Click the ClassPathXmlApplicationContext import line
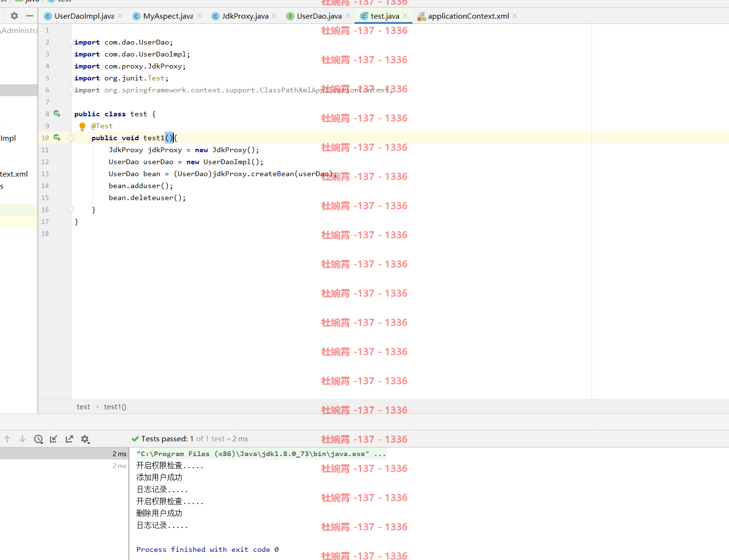Screen dimensions: 729x560 pyautogui.click(x=233, y=90)
